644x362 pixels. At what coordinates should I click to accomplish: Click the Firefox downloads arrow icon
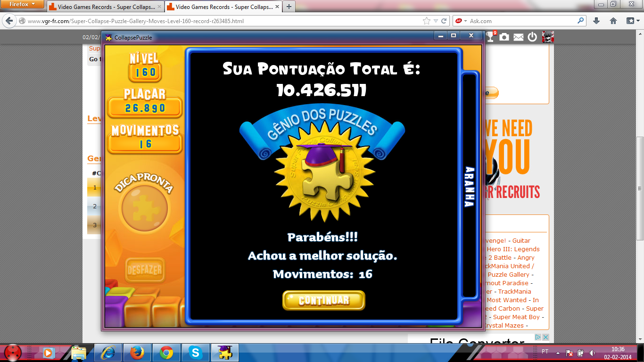(x=596, y=21)
